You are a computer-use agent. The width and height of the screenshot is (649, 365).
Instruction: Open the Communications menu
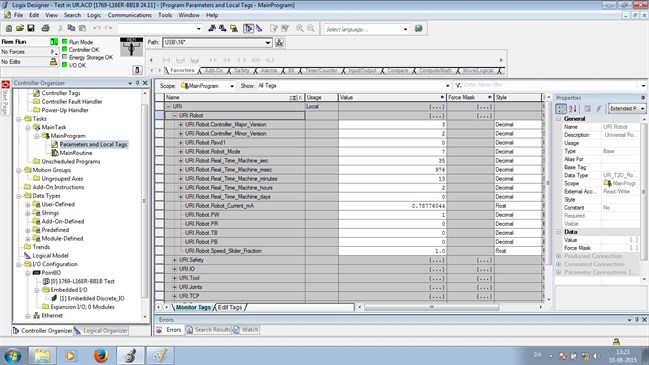[x=130, y=15]
